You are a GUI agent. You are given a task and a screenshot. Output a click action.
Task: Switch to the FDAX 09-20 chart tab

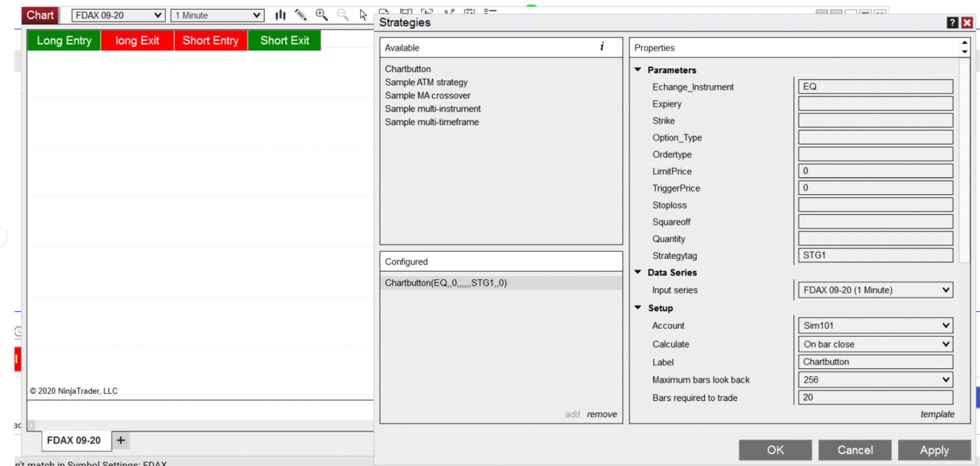75,441
